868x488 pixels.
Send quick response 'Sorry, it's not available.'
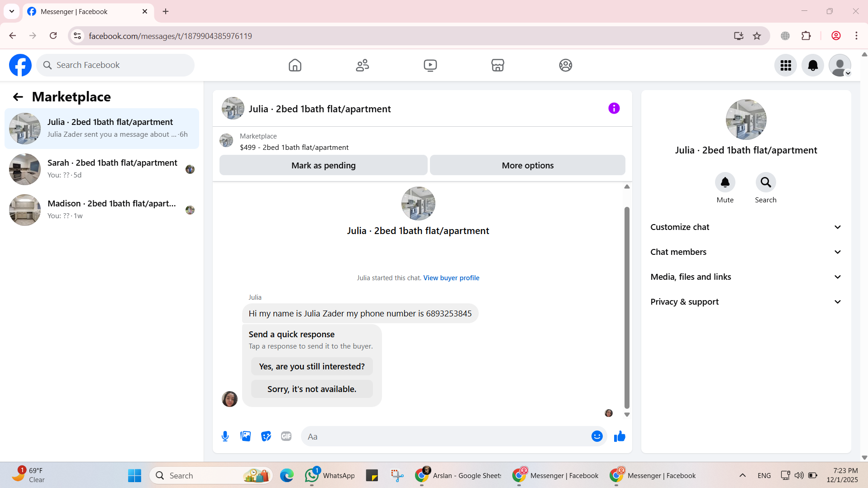(312, 389)
